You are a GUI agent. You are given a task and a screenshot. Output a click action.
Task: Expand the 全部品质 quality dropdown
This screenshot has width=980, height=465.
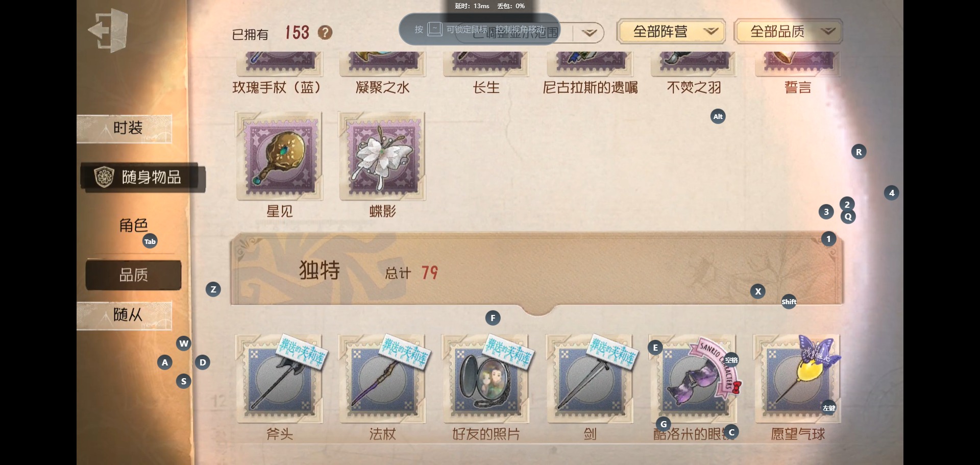point(788,32)
